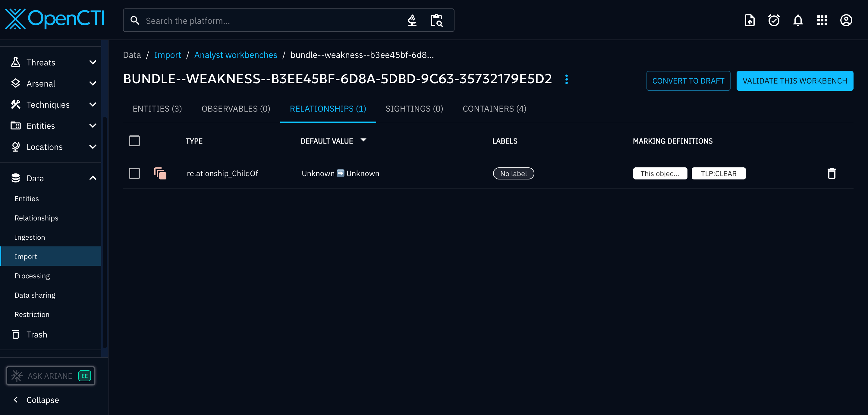
Task: Open the notifications bell
Action: coord(797,21)
